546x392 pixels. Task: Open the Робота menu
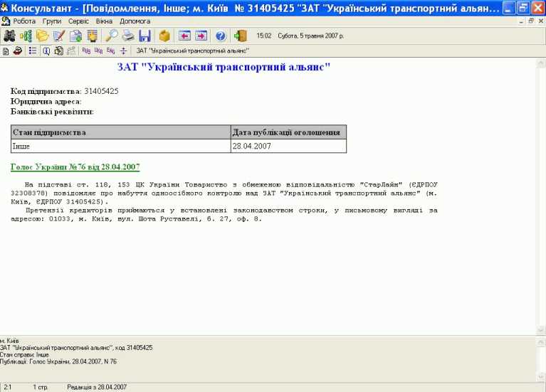coord(24,21)
